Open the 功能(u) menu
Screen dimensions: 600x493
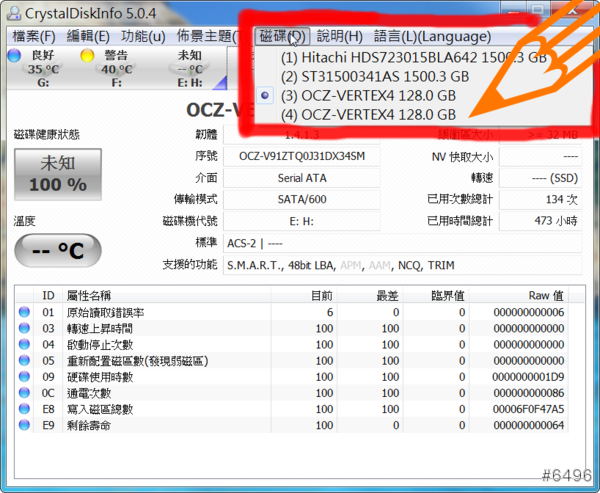point(143,36)
